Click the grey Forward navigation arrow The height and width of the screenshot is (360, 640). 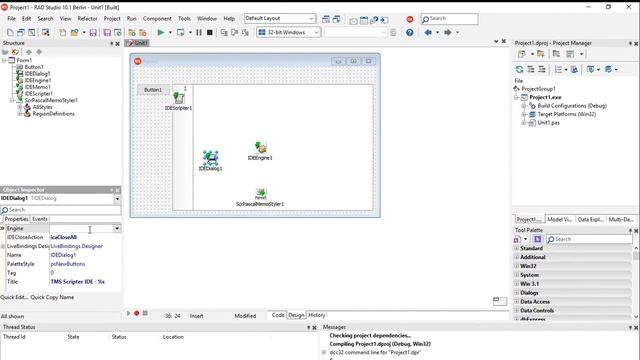click(448, 32)
